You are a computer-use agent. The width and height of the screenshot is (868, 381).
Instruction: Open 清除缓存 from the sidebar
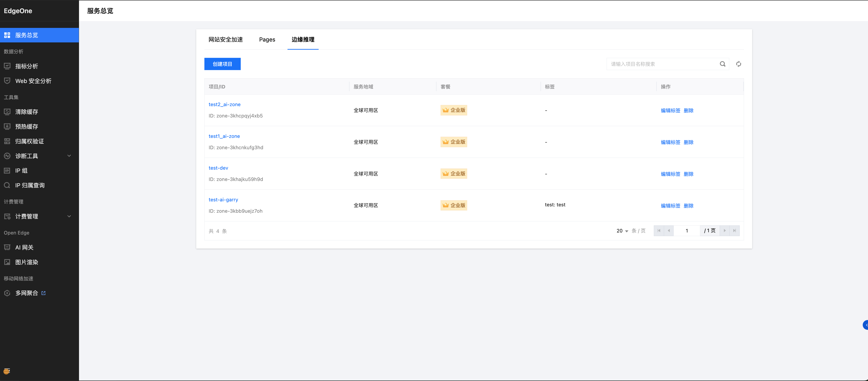tap(27, 112)
